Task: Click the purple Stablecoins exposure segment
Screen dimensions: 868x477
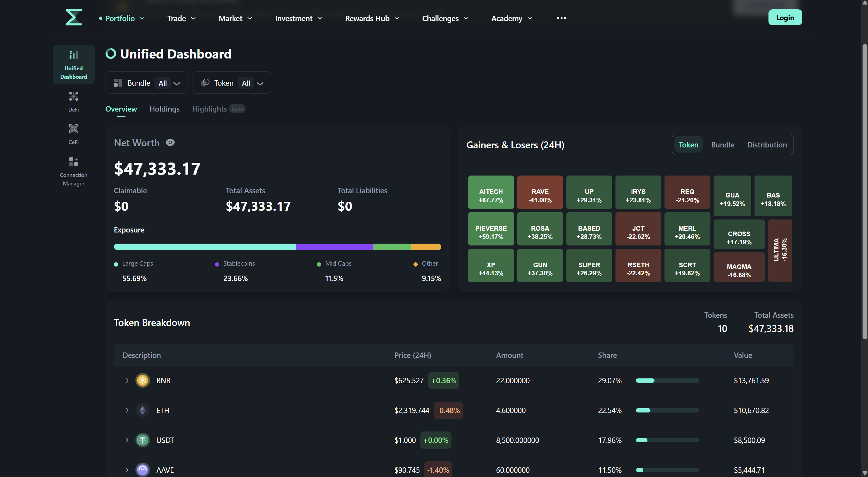Action: 334,247
